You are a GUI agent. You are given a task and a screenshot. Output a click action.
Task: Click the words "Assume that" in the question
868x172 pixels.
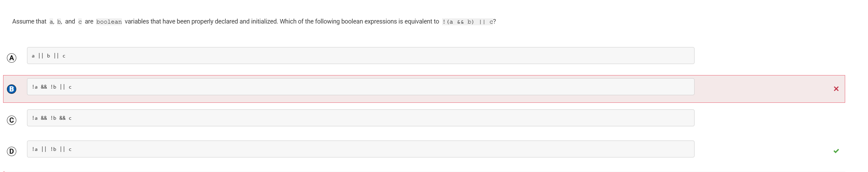click(x=29, y=21)
